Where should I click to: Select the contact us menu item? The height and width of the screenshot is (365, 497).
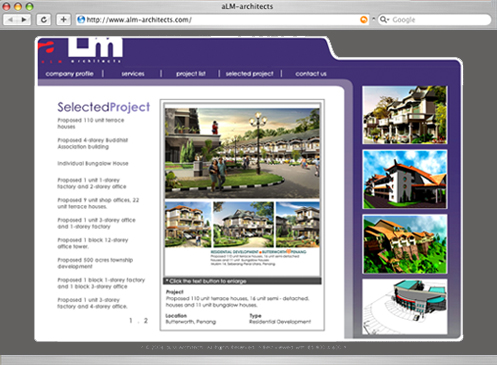[x=311, y=74]
